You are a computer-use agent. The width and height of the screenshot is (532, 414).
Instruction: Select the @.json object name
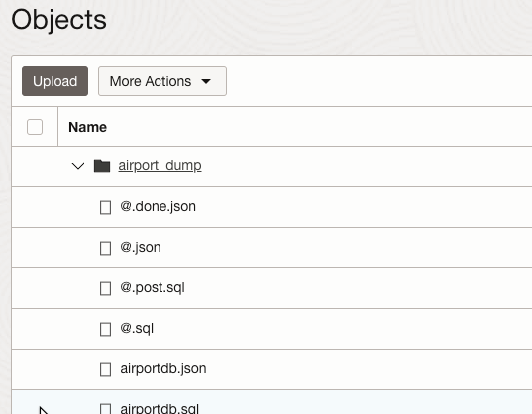141,248
